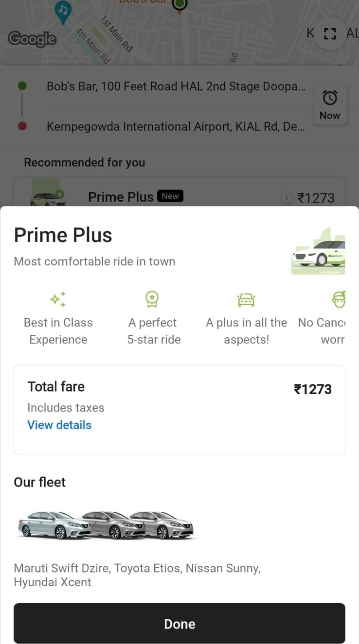
Task: Click the fullscreen map expand icon
Action: [330, 34]
